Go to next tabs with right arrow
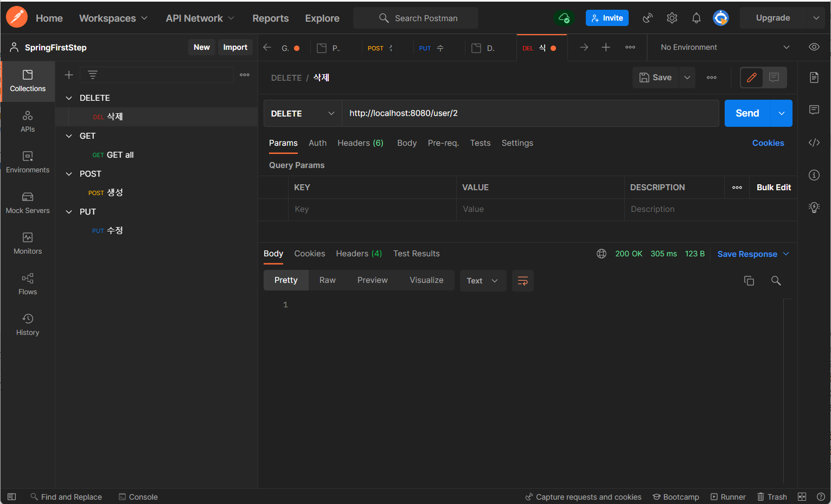This screenshot has width=831, height=504. click(x=584, y=48)
